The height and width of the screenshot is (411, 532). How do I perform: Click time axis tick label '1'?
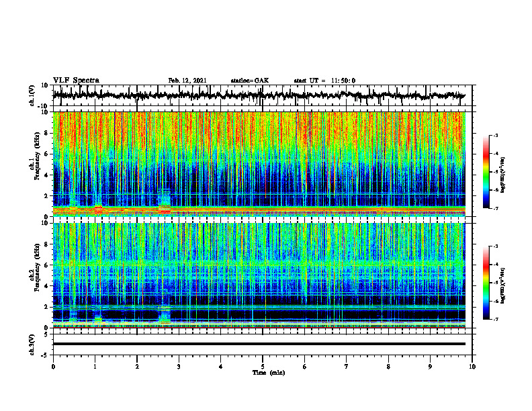tap(95, 367)
